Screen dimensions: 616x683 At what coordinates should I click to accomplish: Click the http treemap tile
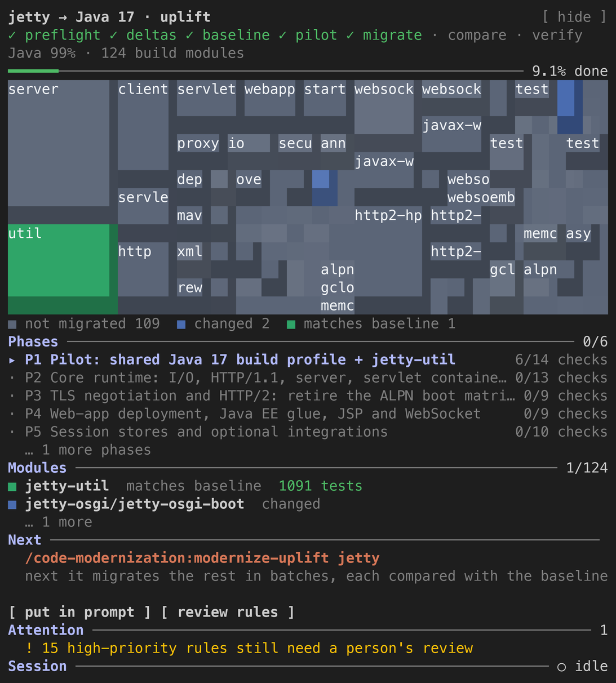pyautogui.click(x=143, y=269)
